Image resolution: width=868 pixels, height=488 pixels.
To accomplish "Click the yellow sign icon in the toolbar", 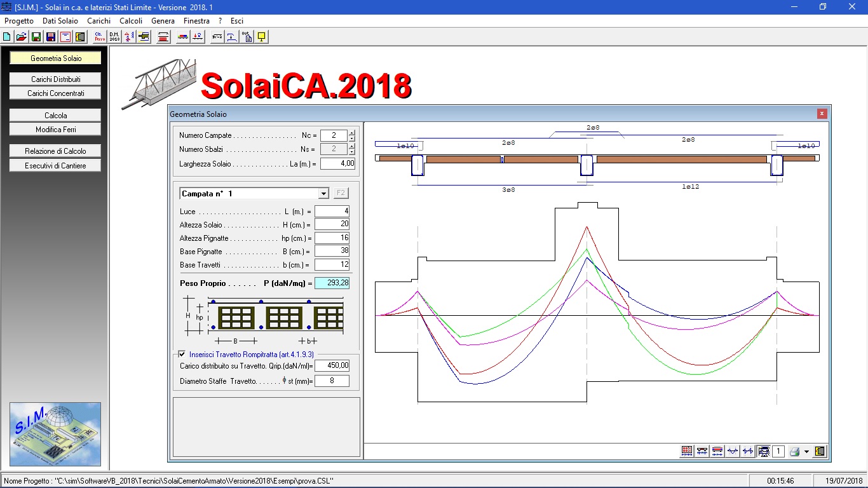I will [x=261, y=37].
